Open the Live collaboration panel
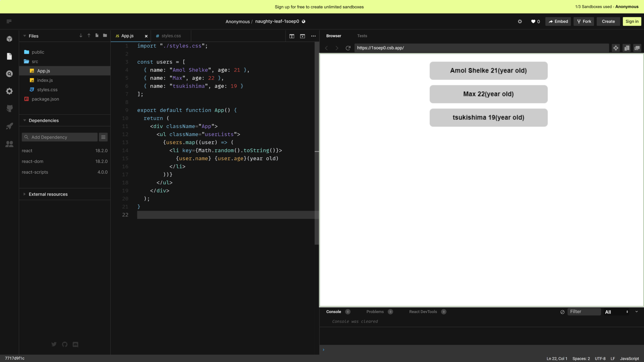Screen dimensions: 644x362 [x=9, y=144]
